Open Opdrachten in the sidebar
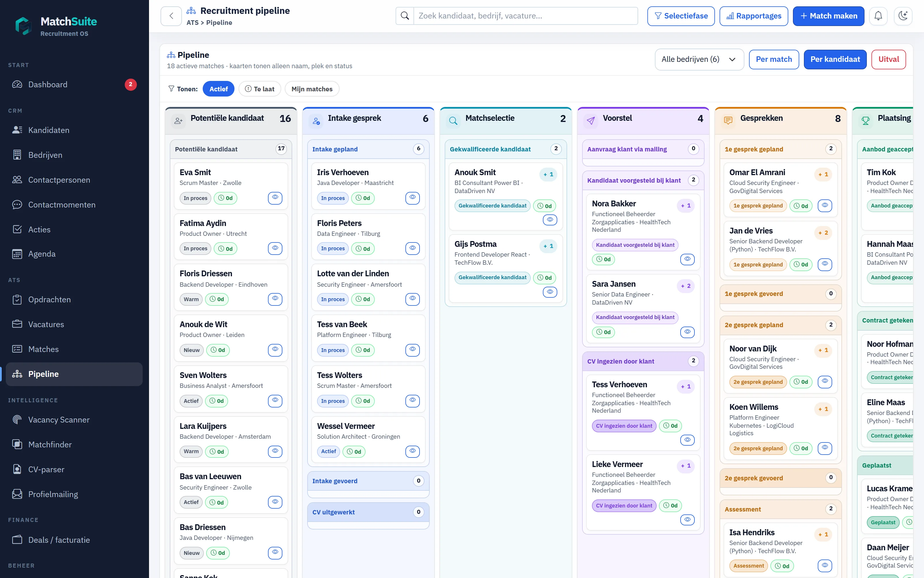Image resolution: width=924 pixels, height=578 pixels. 74,299
